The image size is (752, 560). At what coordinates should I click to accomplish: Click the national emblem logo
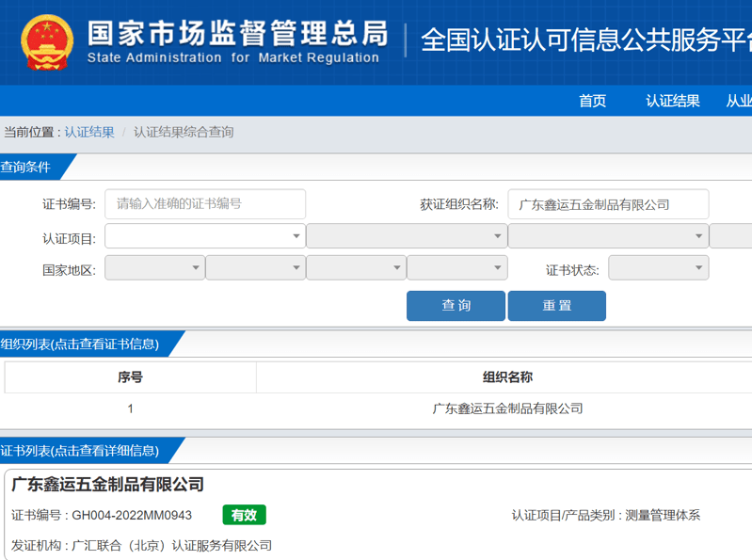47,42
